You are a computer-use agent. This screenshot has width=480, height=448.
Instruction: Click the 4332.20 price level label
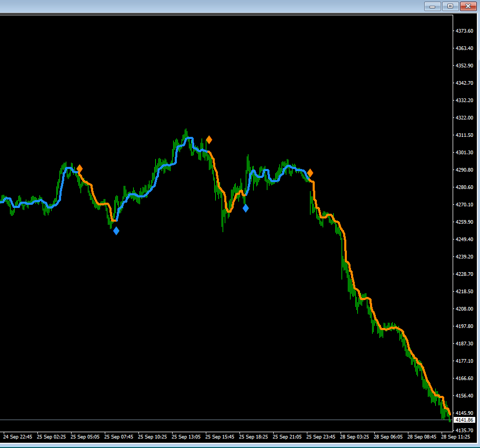[464, 101]
